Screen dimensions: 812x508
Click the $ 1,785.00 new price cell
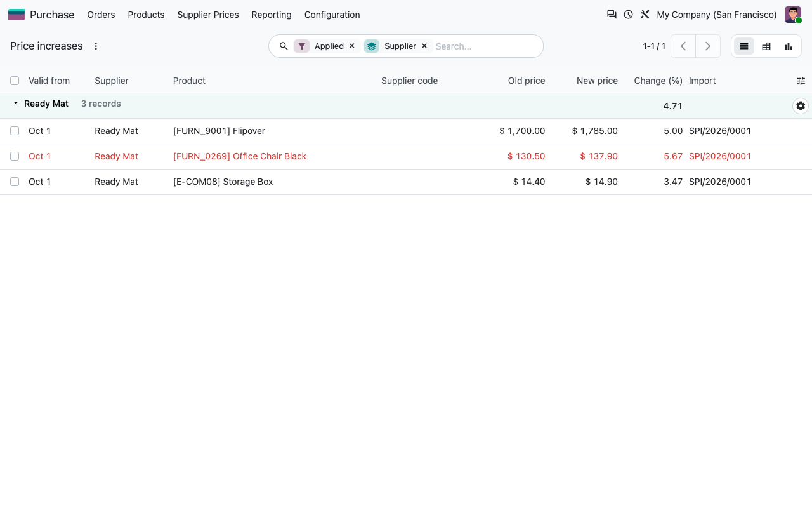tap(594, 131)
